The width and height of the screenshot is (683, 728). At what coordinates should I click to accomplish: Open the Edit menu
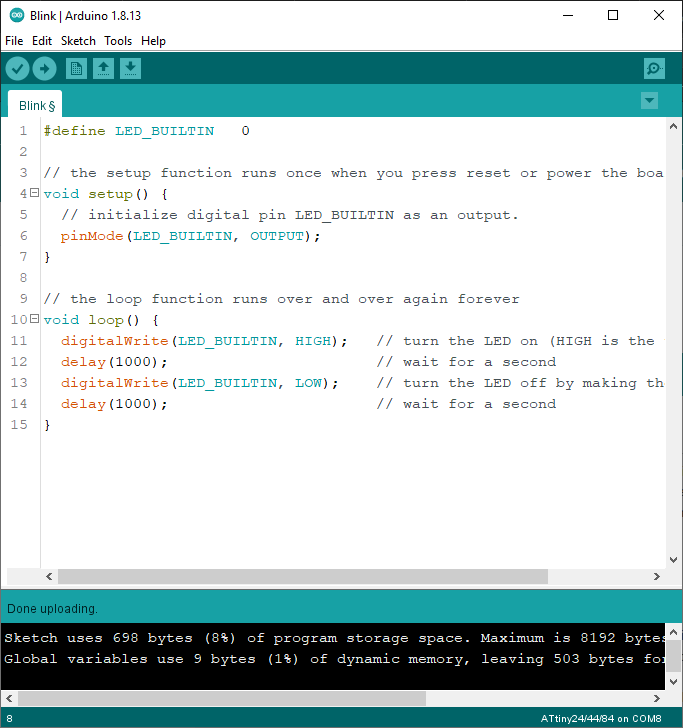42,41
